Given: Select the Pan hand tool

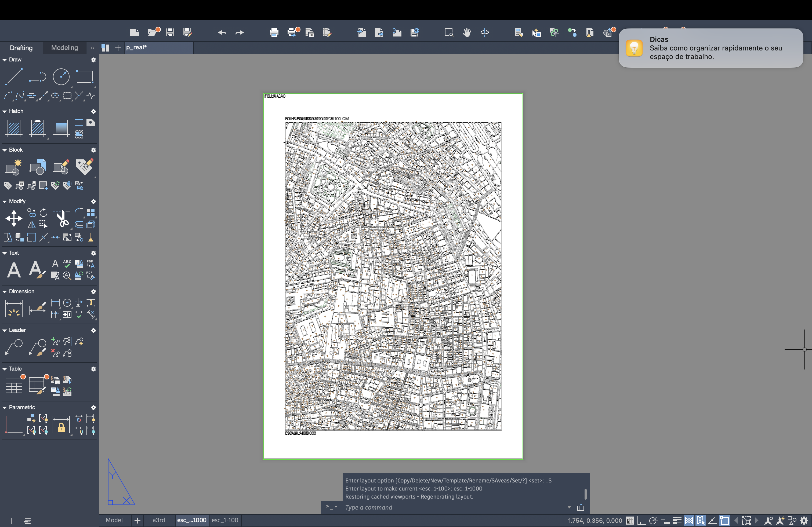Looking at the screenshot, I should [467, 33].
